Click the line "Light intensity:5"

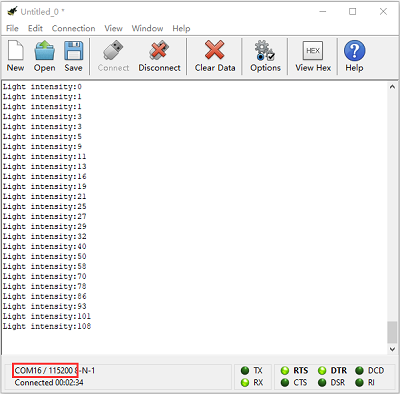(42, 137)
